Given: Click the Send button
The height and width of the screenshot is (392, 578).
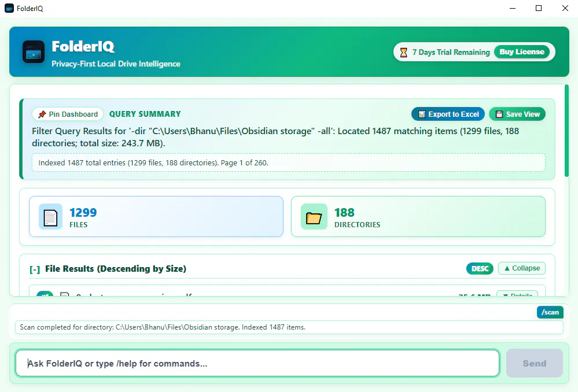Looking at the screenshot, I should point(535,364).
